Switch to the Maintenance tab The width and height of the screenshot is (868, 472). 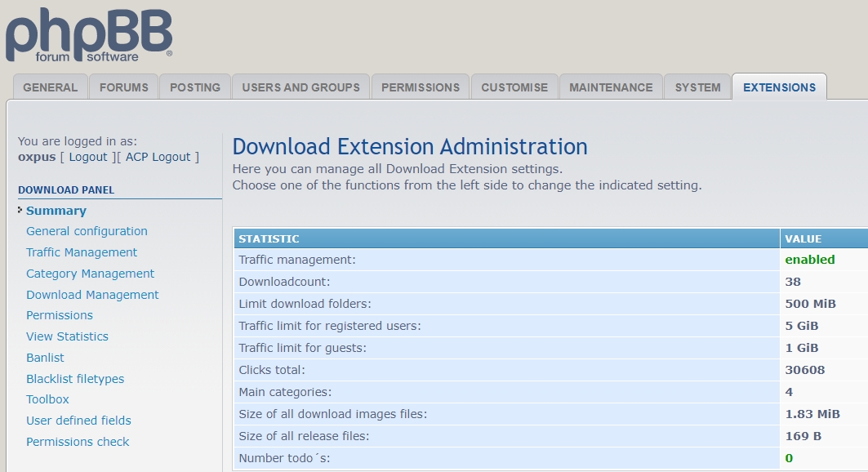pyautogui.click(x=611, y=87)
